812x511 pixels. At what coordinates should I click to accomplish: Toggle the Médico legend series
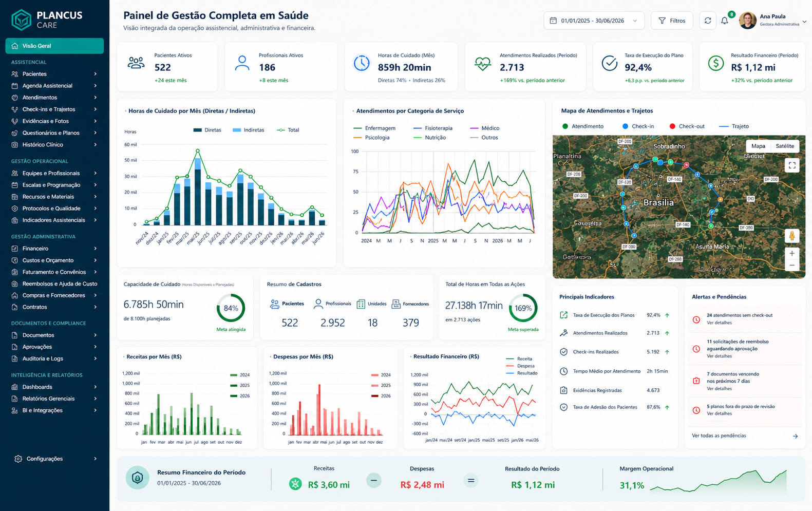click(x=484, y=128)
